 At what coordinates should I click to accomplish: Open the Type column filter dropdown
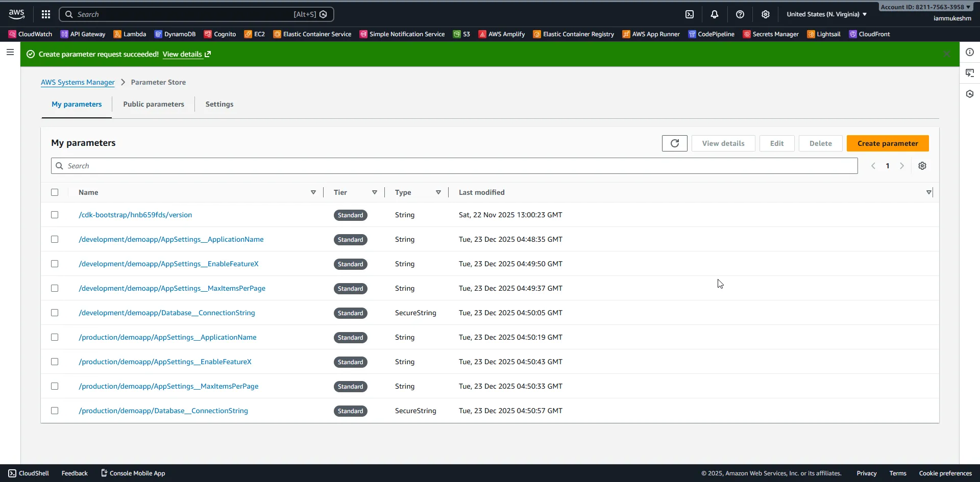click(438, 192)
